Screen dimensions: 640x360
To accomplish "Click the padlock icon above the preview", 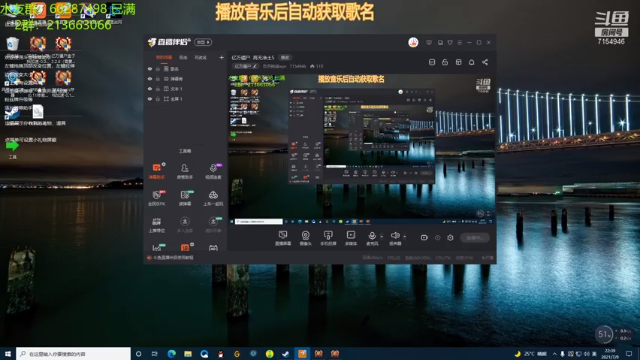I will (445, 62).
